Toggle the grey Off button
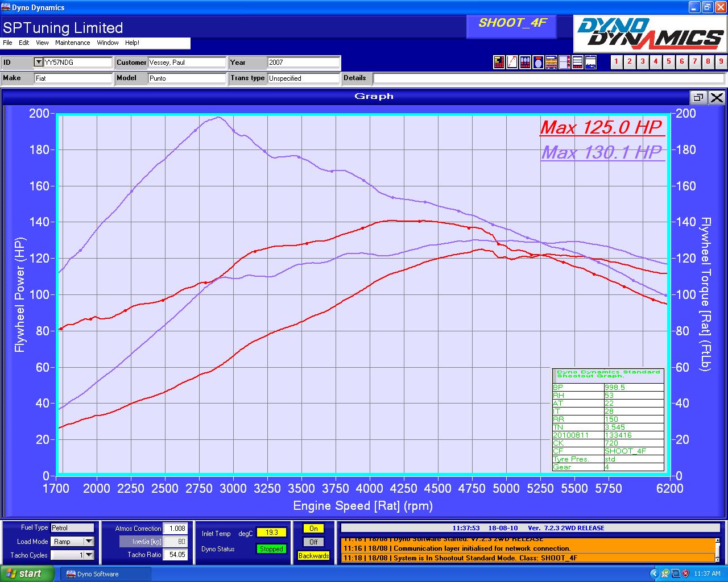Viewport: 728px width, 582px height. [313, 542]
